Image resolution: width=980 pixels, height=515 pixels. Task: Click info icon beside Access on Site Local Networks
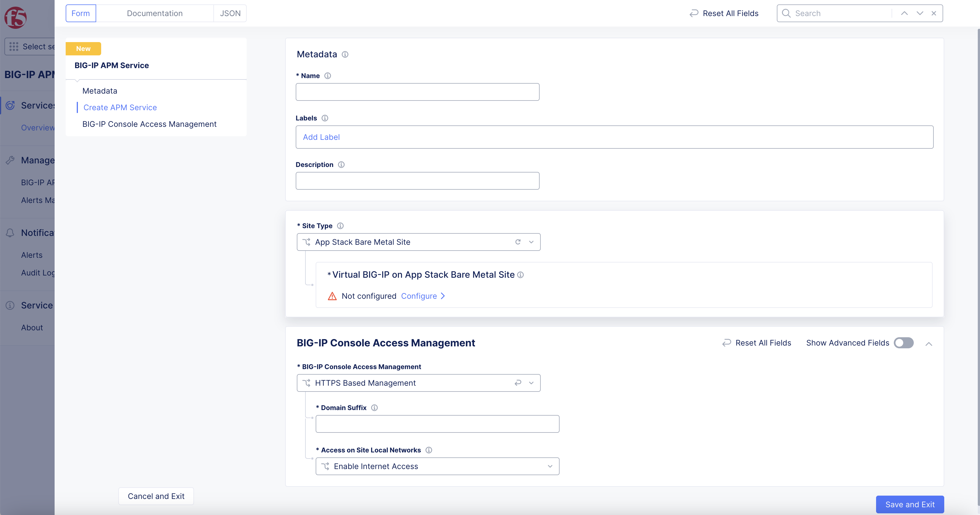428,450
